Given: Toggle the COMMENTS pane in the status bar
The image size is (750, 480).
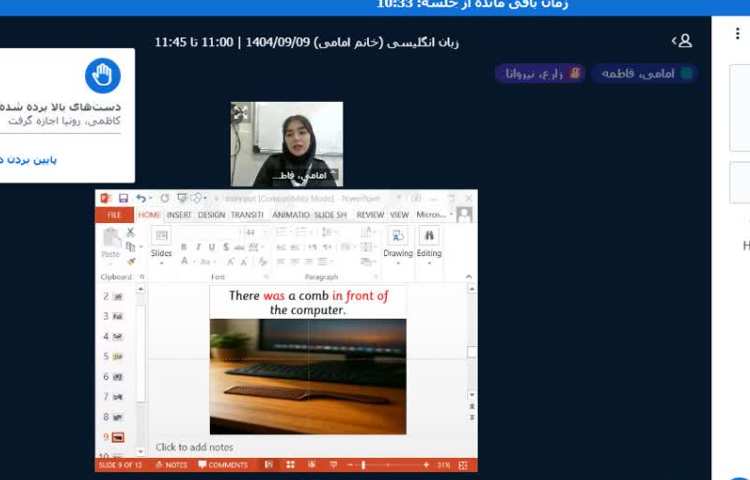Looking at the screenshot, I should click(x=223, y=465).
